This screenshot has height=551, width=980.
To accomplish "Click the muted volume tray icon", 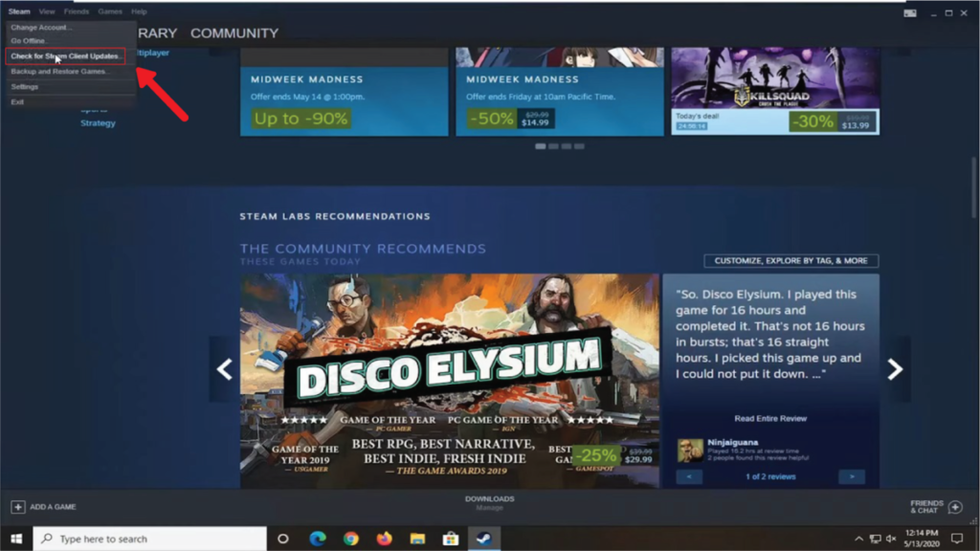I will pos(891,539).
